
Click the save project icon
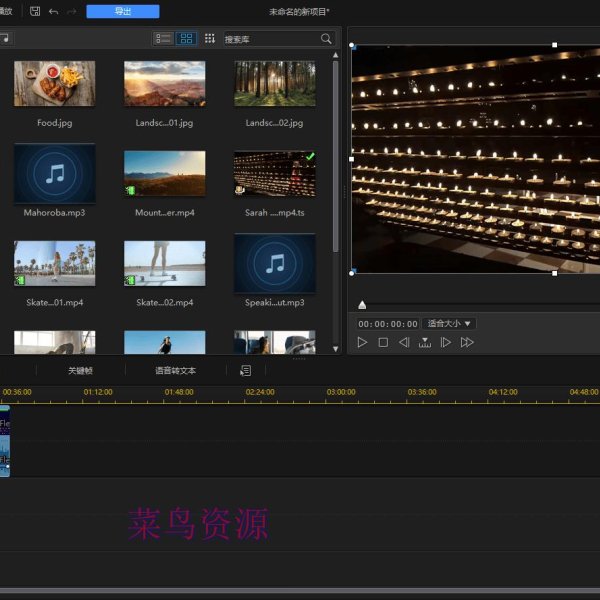point(35,11)
